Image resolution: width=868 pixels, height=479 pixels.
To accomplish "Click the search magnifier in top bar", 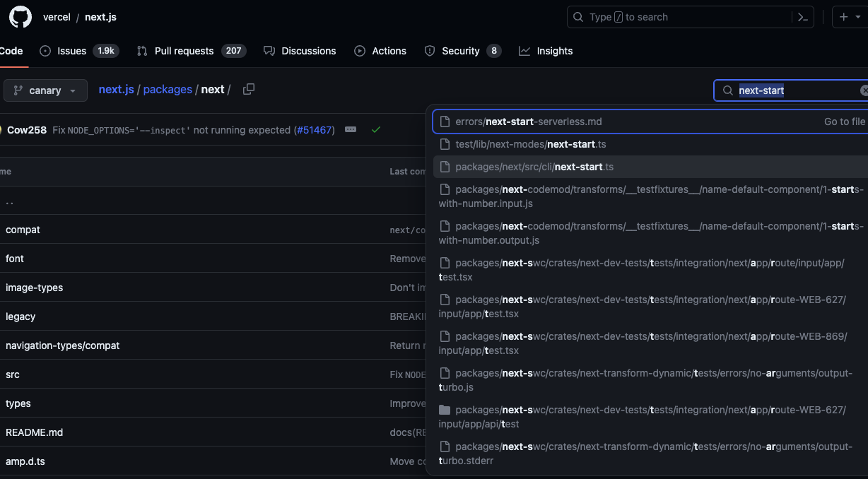I will coord(578,17).
